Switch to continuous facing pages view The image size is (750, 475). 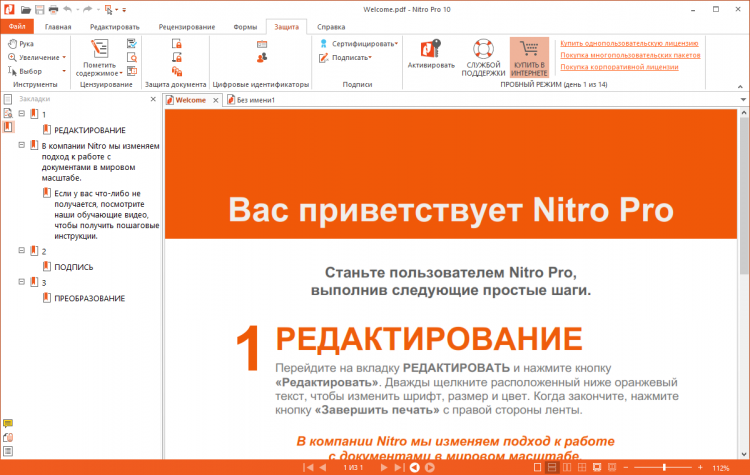pos(582,467)
